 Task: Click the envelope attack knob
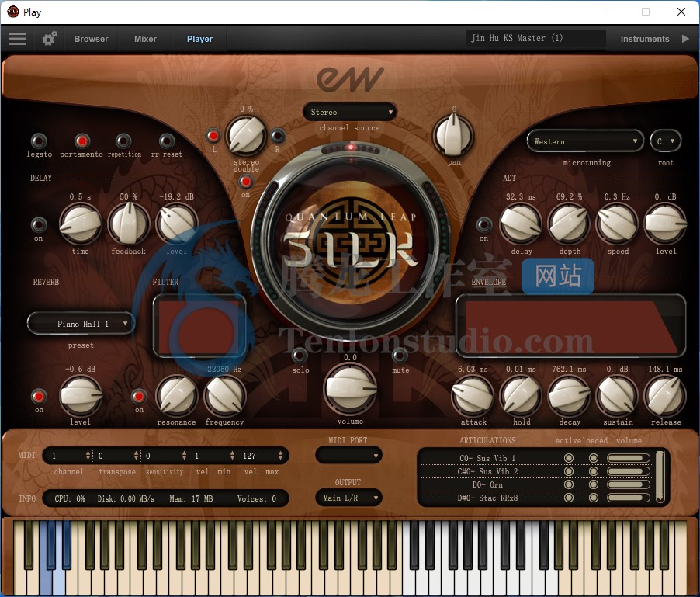tap(473, 396)
